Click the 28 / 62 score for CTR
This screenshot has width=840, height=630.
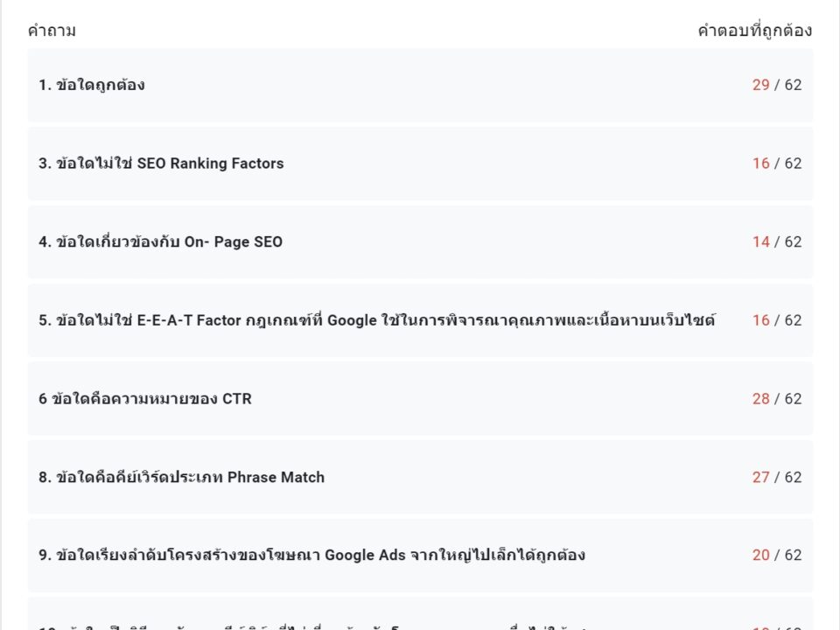(x=777, y=399)
